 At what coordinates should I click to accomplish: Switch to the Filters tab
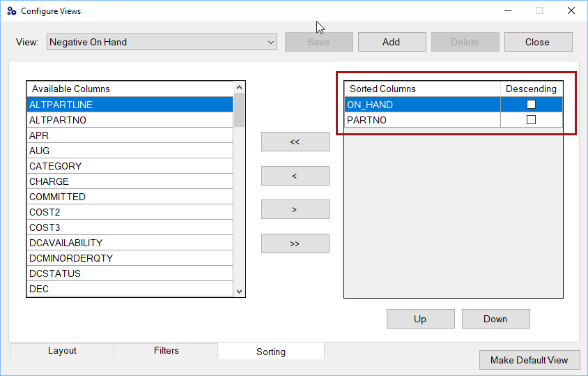[166, 350]
